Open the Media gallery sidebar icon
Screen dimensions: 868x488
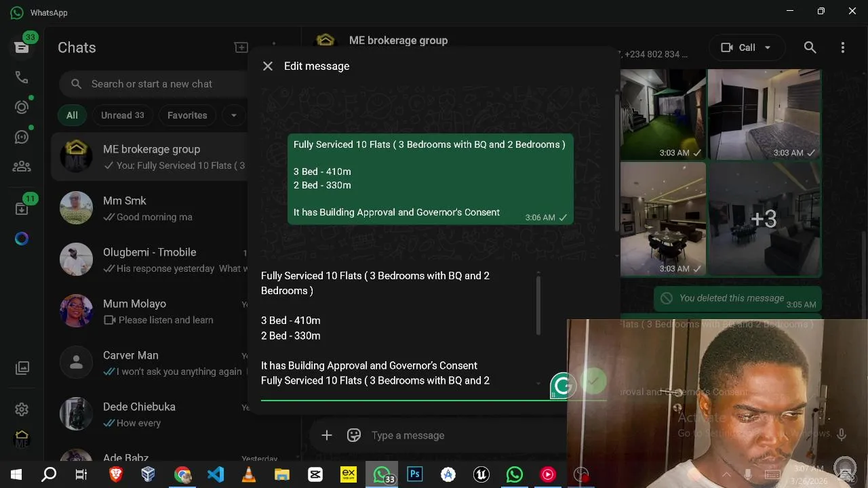(22, 368)
